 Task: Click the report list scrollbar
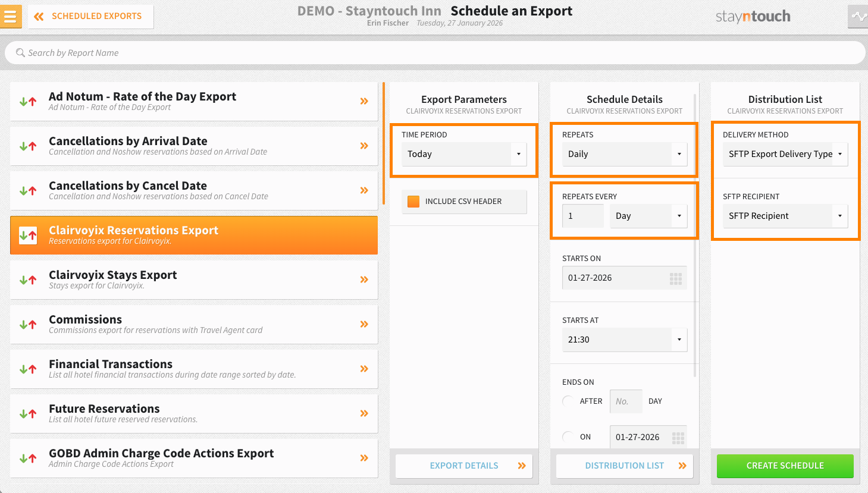tap(384, 143)
